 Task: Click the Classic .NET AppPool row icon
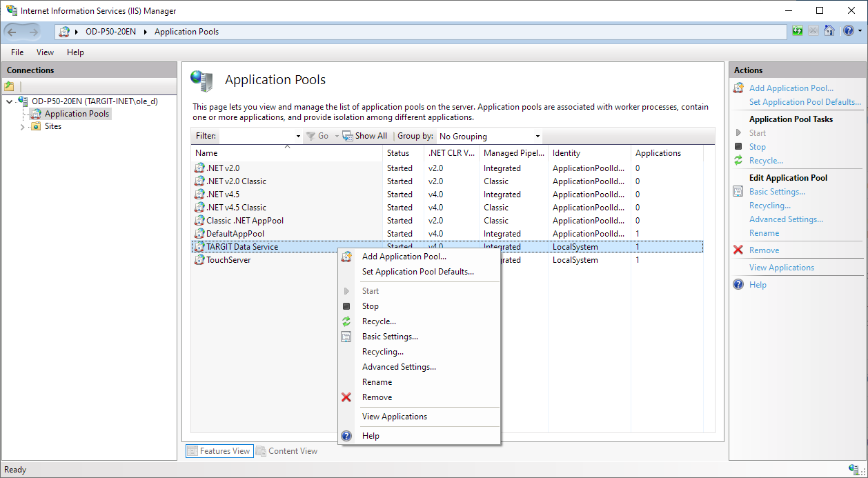tap(200, 220)
